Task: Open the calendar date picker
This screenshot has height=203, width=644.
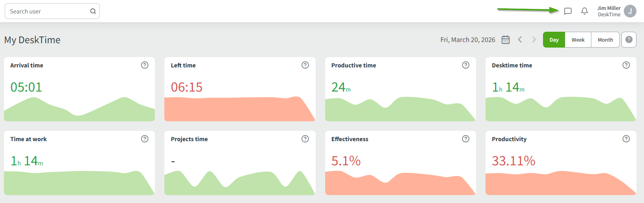Action: point(505,40)
